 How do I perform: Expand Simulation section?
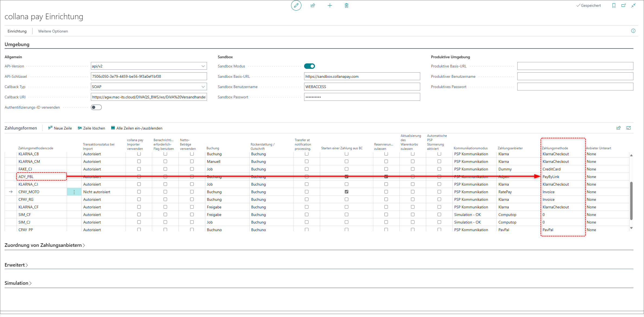(x=18, y=283)
